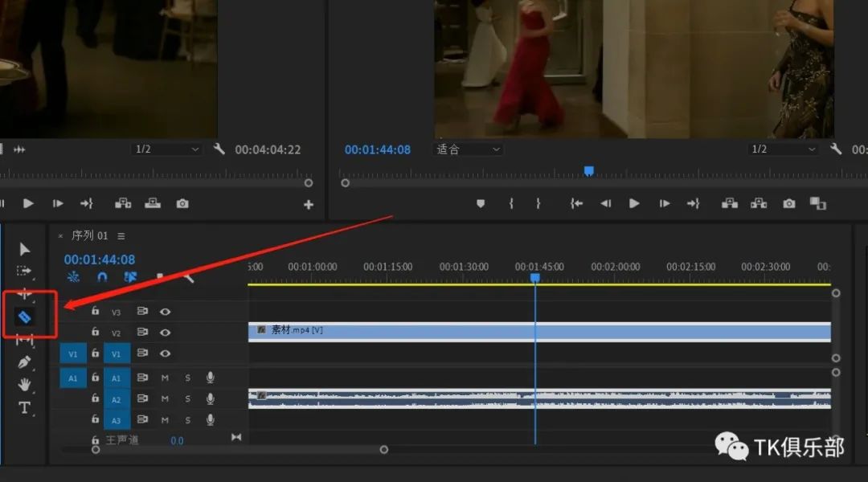This screenshot has height=482, width=868.
Task: Open the 适合 zoom level dropdown
Action: coord(469,149)
